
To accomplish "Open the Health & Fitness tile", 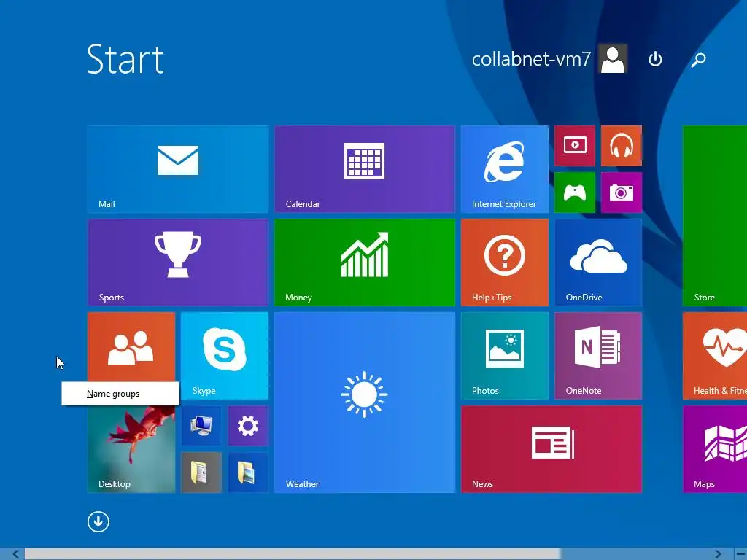I will [715, 356].
